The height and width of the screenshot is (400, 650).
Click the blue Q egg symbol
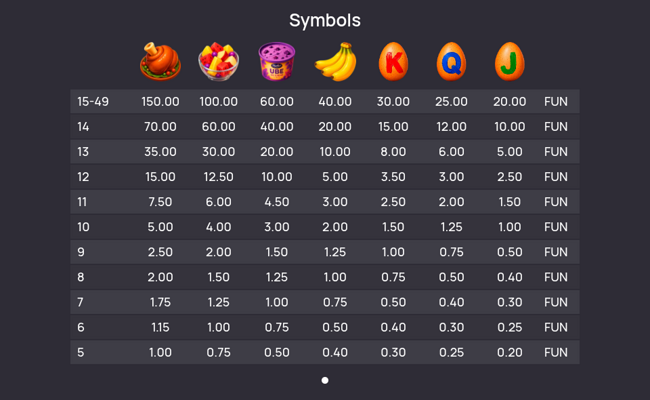click(x=451, y=61)
